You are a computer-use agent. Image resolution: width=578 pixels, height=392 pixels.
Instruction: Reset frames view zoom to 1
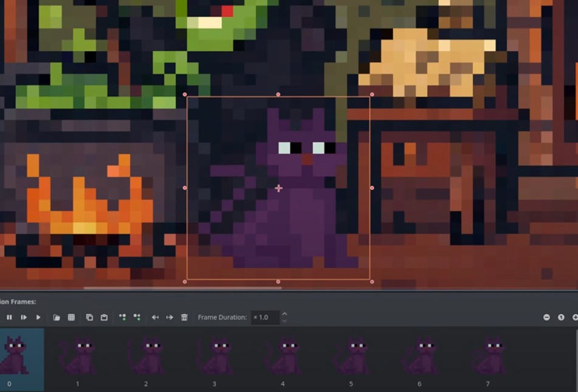[x=561, y=317]
